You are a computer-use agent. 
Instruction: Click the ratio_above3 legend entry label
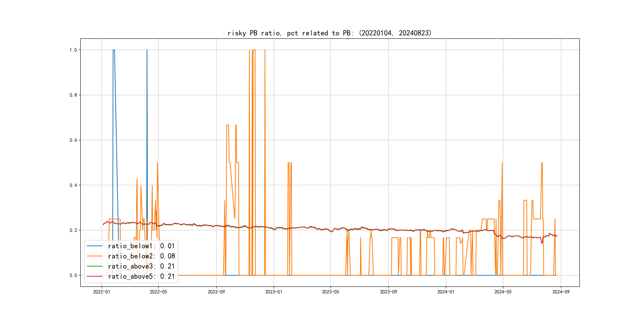point(141,266)
